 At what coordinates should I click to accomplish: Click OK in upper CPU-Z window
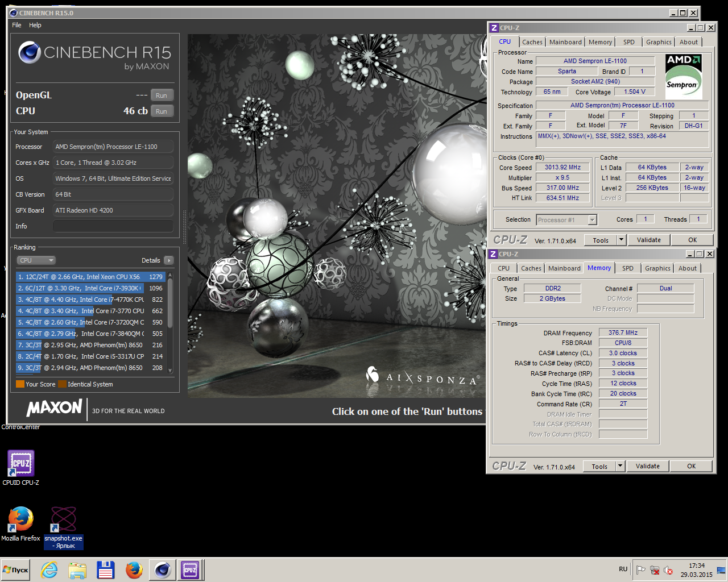693,240
